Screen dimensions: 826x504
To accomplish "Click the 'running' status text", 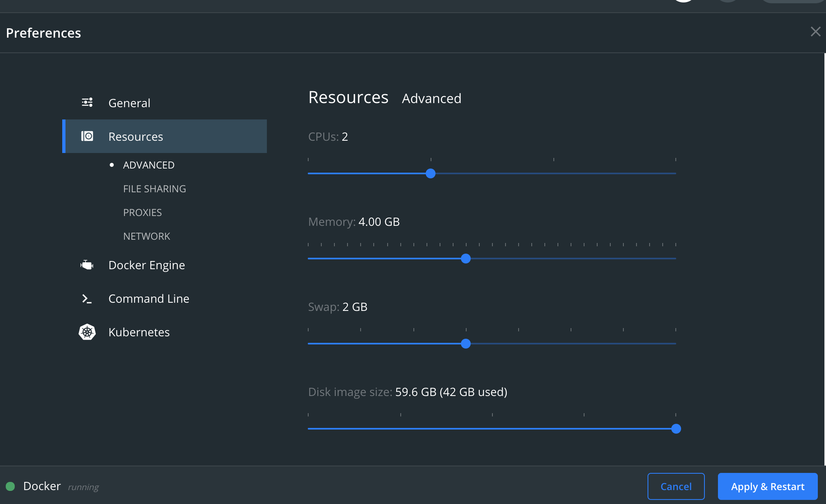I will coord(84,487).
